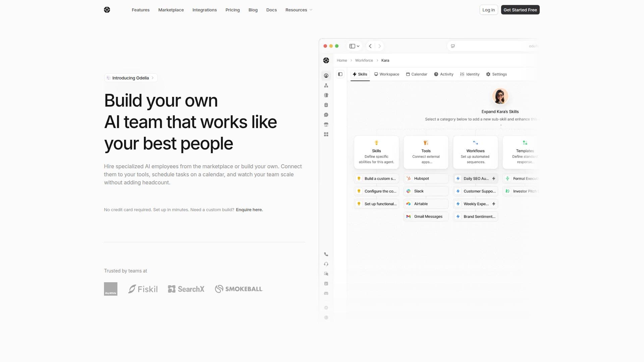The height and width of the screenshot is (362, 644).
Task: Open the Activity tab
Action: click(x=444, y=74)
